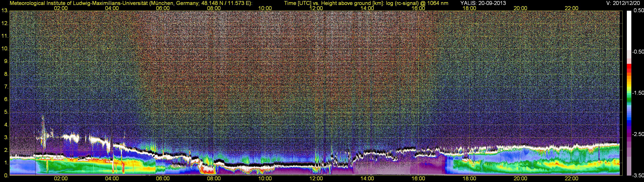The image size is (644, 182).
Task: Select the -2.50 value on the color scale
Action: 638,134
